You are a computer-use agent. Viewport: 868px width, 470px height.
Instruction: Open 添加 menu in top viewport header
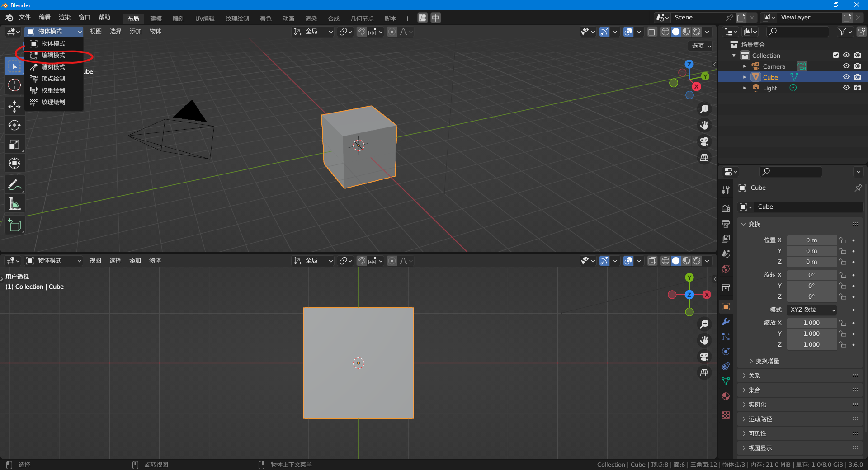tap(136, 32)
